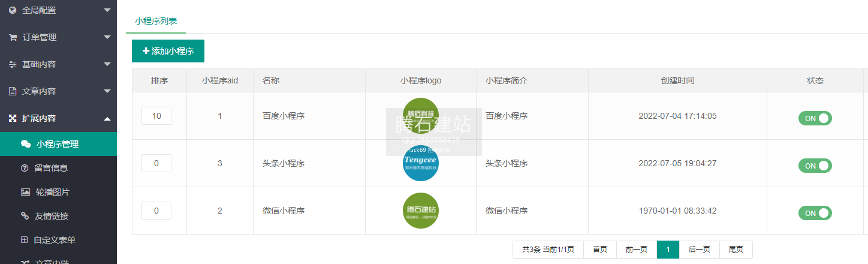Expand the 全局配置 menu arrow
This screenshot has width=868, height=264.
[107, 10]
